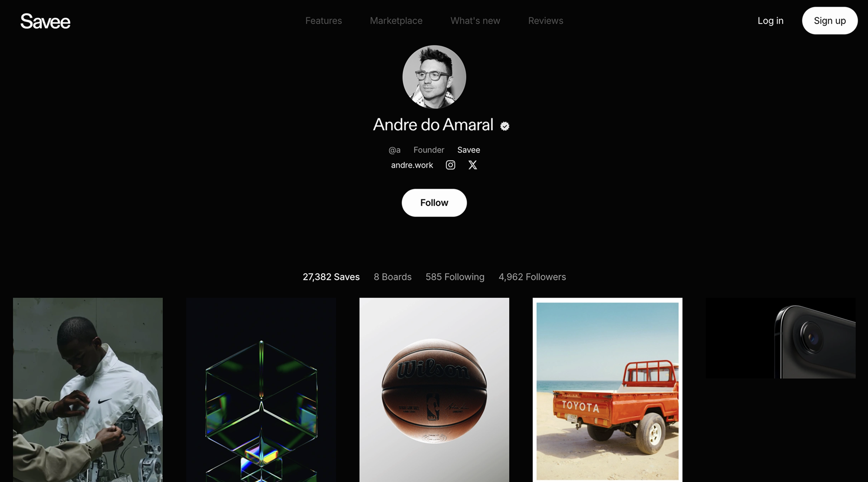This screenshot has width=868, height=482.
Task: Open the Reviews page
Action: pos(545,21)
